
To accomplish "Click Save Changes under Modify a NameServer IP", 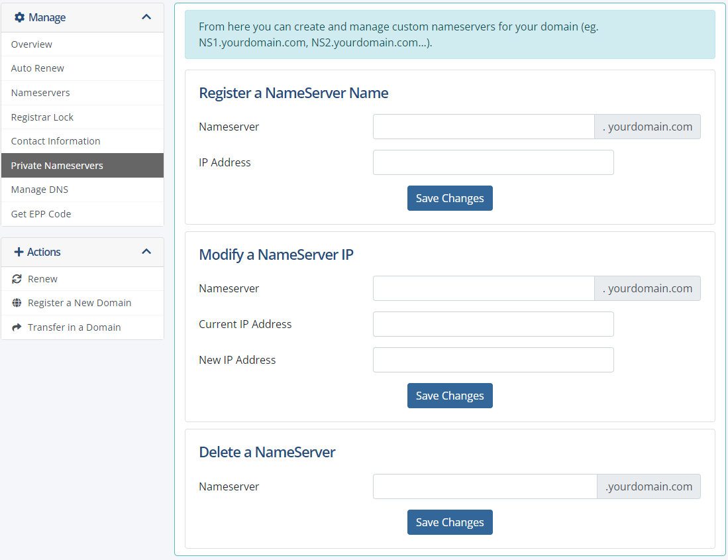I will [450, 396].
